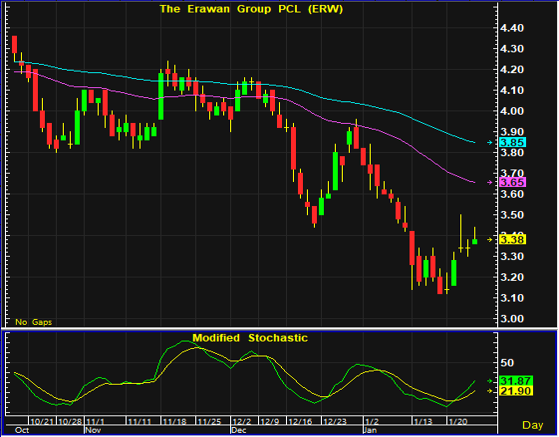Click the 3.50 price axis label

512,215
